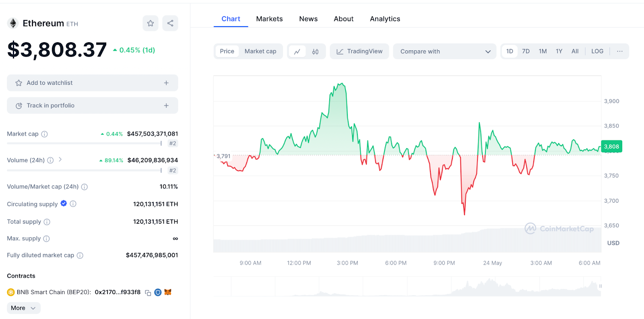Select the 1D time range

click(510, 51)
